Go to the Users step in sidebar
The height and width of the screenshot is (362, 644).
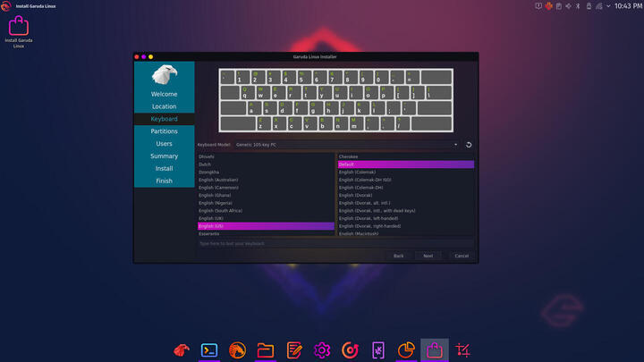[164, 144]
